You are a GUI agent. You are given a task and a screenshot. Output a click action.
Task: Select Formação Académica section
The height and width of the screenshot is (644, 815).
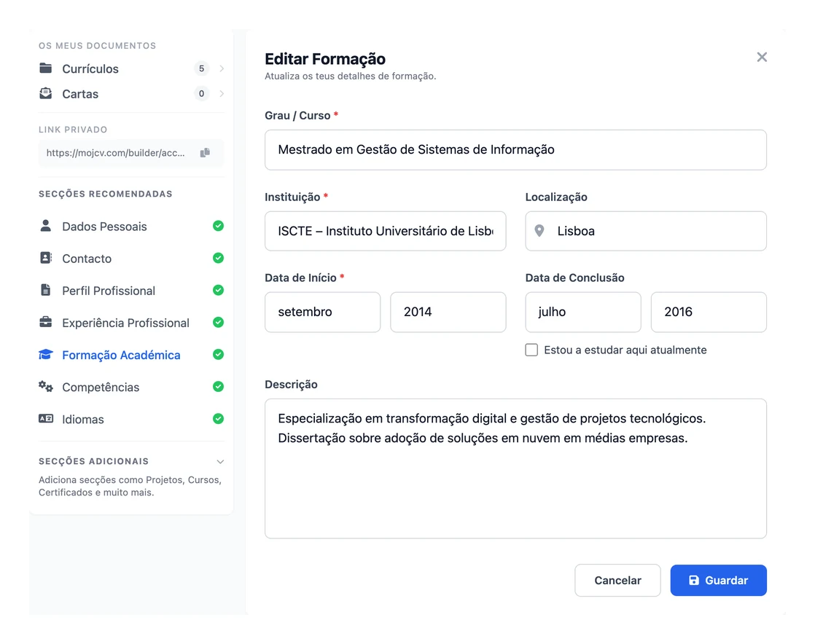pyautogui.click(x=131, y=356)
